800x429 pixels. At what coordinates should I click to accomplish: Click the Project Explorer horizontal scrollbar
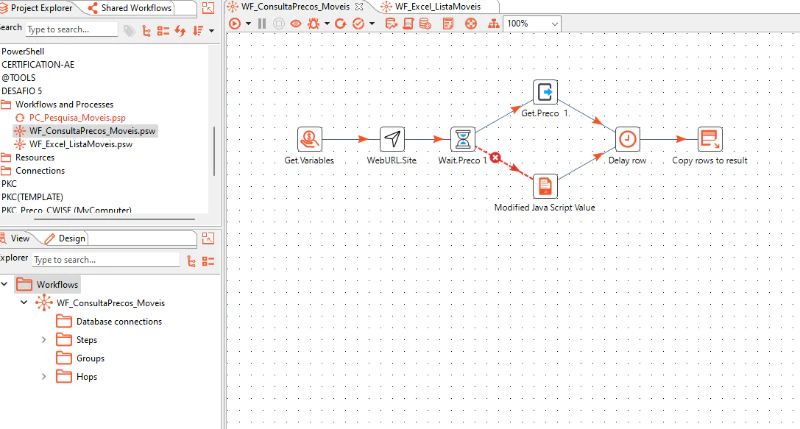point(114,219)
